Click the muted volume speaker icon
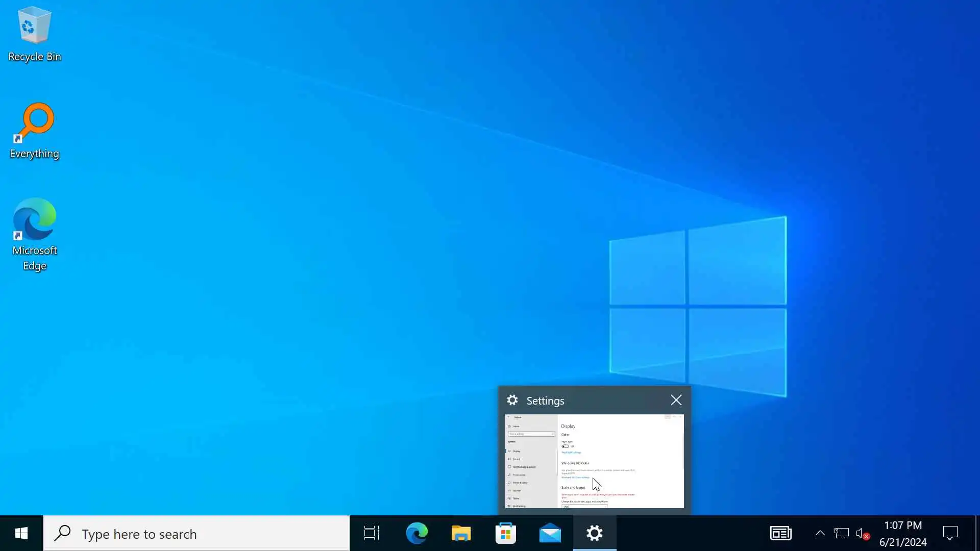 click(862, 533)
